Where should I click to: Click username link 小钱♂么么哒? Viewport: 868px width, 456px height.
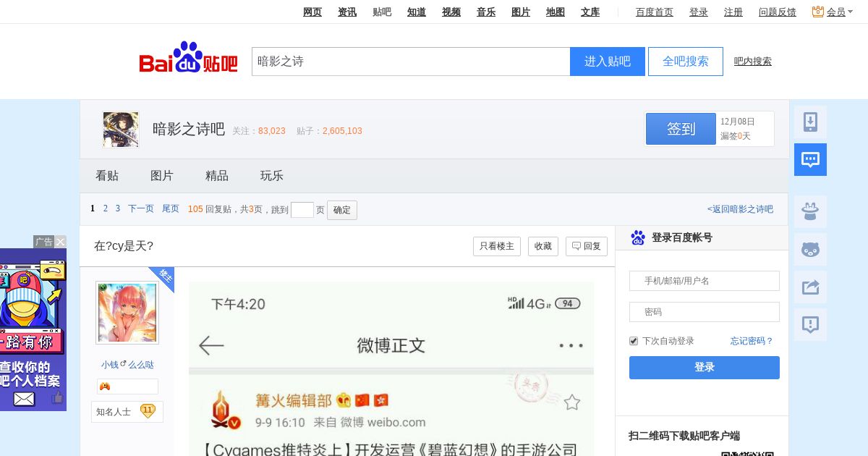point(127,365)
